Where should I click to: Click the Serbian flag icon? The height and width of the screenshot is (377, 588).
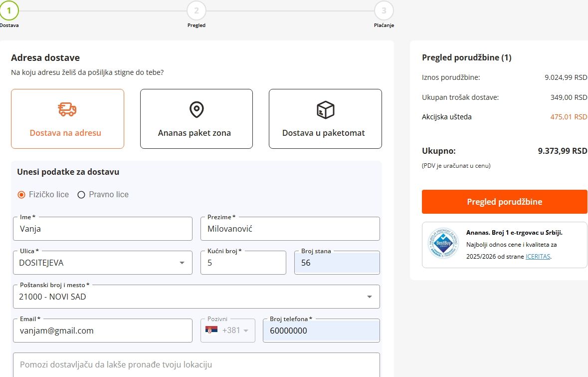tap(211, 331)
